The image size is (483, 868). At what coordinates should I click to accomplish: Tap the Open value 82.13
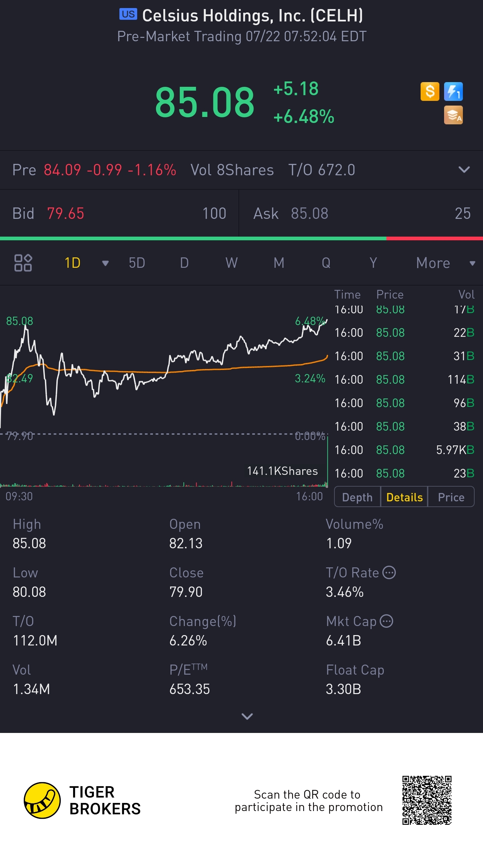(x=186, y=543)
